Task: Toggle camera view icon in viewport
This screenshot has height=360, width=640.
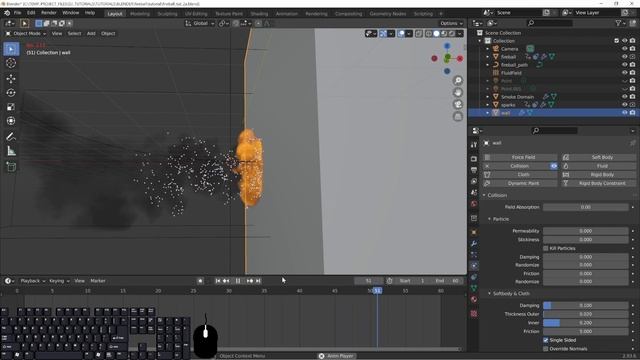Action: click(458, 104)
